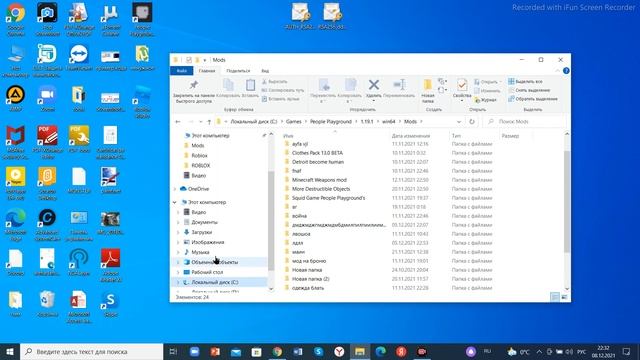Open the Файл menu tab
This screenshot has width=640, height=360.
coord(182,71)
